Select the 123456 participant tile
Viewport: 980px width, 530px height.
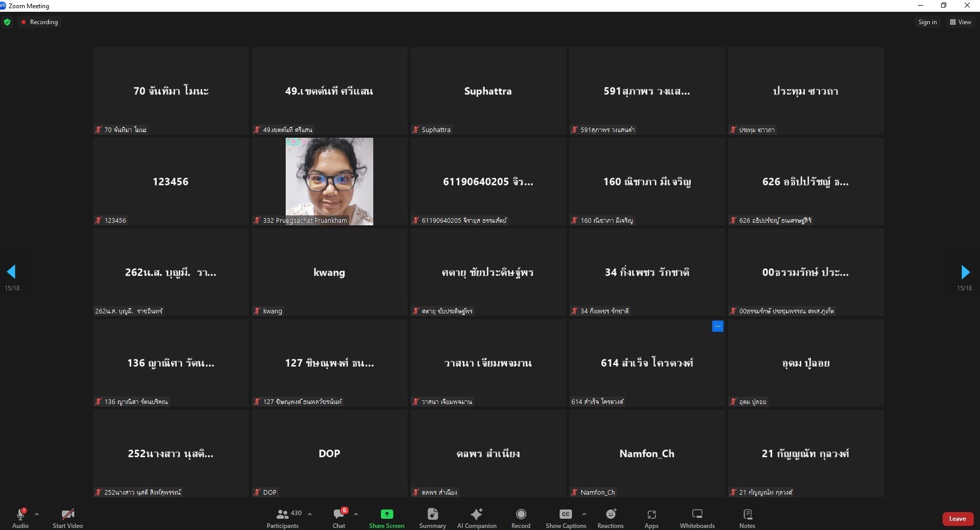171,181
